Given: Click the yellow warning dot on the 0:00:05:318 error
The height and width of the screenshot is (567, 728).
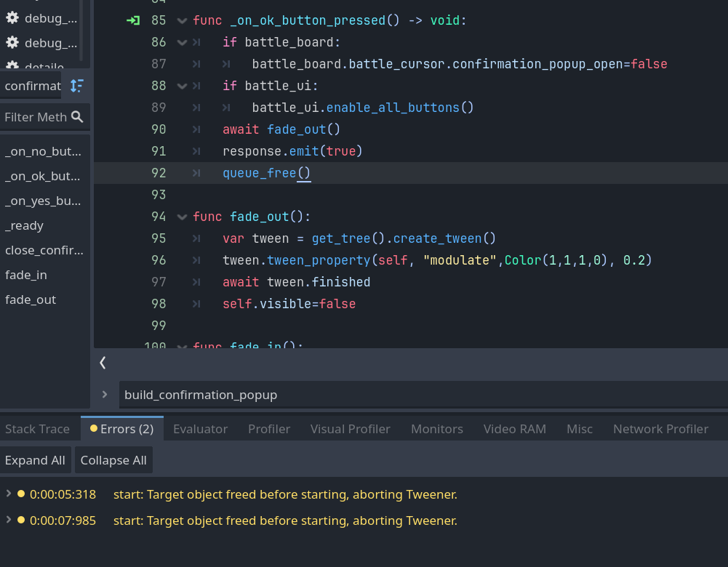Looking at the screenshot, I should [21, 494].
